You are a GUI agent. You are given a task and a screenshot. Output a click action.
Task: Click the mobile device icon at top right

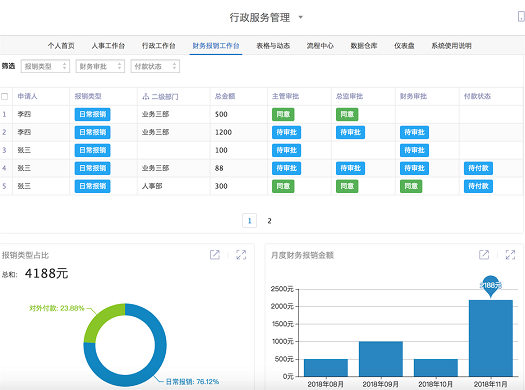tap(521, 16)
